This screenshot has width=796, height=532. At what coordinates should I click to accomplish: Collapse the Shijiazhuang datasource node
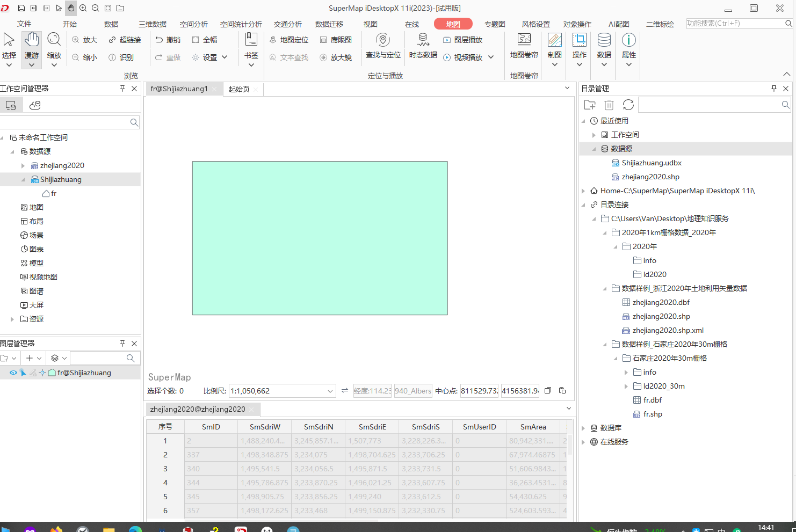pos(23,180)
